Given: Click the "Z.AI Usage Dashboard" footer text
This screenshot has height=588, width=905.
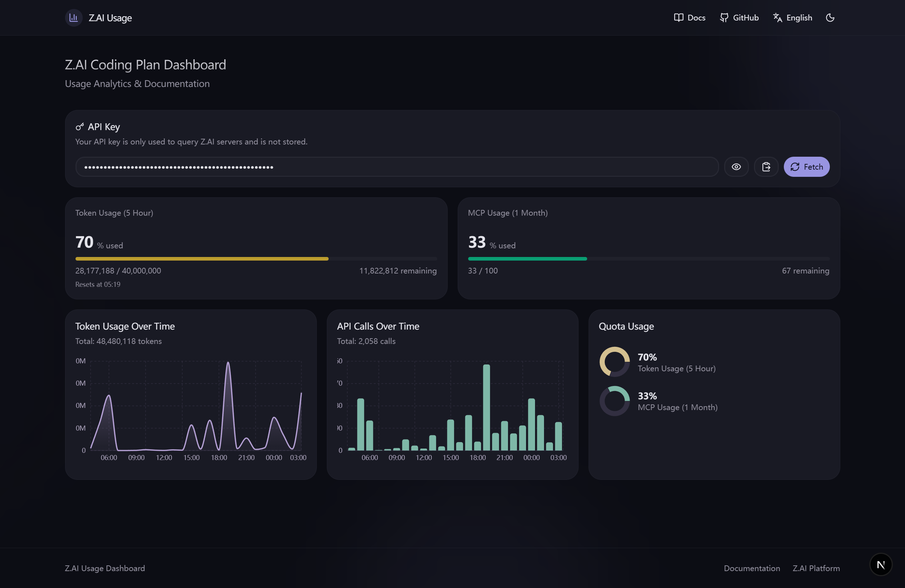Looking at the screenshot, I should coord(105,568).
